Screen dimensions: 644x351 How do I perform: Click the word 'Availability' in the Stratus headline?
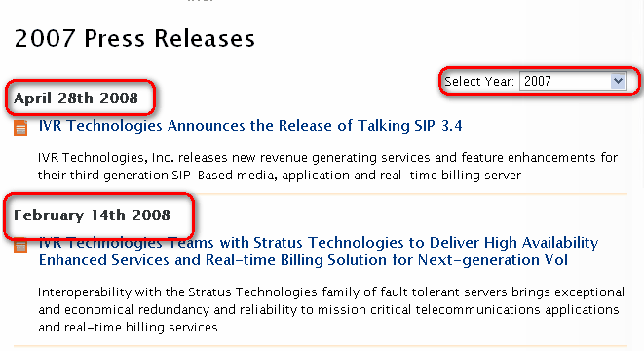pyautogui.click(x=560, y=243)
